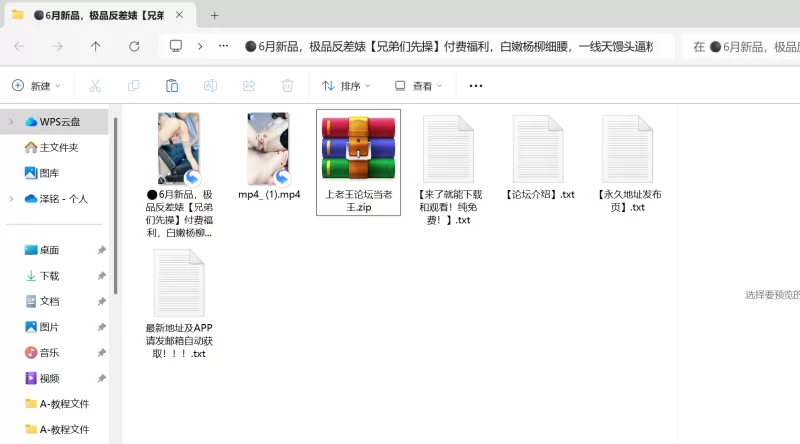Go back to the previous folder
The image size is (800, 444).
[x=19, y=46]
